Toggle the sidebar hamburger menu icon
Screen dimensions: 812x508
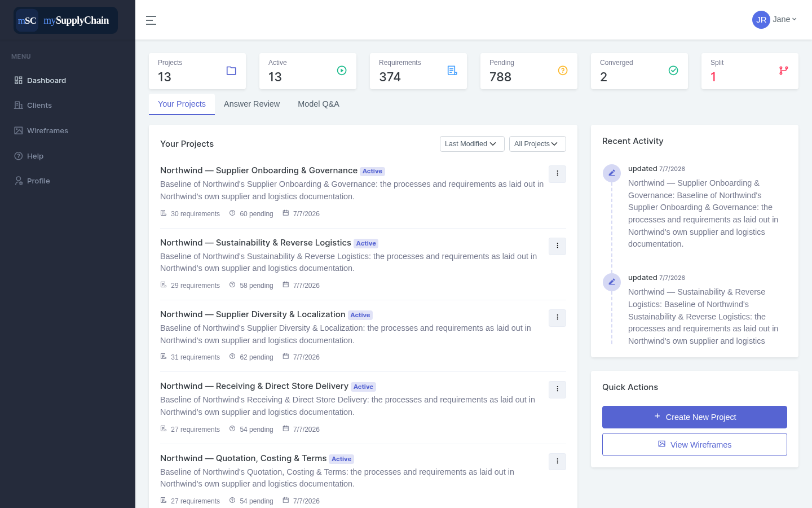(151, 20)
